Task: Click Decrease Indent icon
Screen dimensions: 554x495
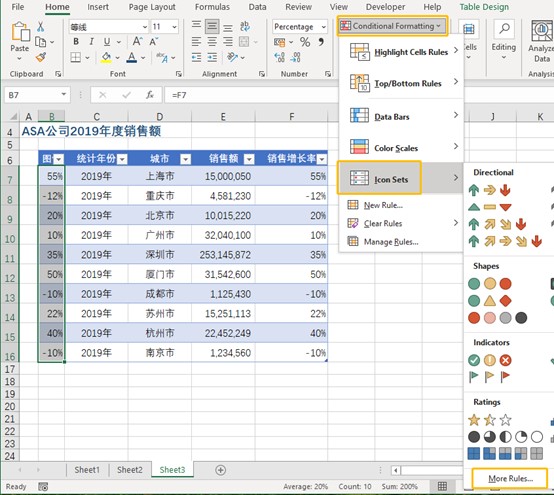Action: coord(196,57)
